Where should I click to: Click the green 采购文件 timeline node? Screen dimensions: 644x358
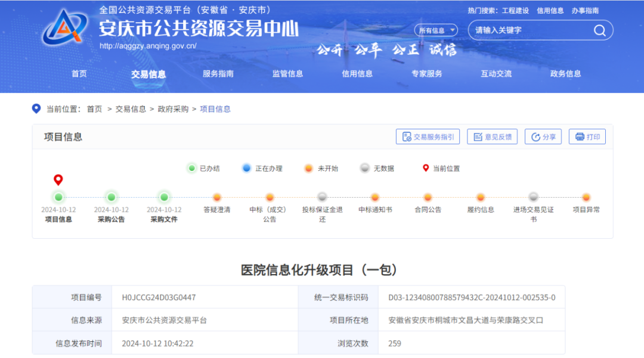[x=164, y=197]
